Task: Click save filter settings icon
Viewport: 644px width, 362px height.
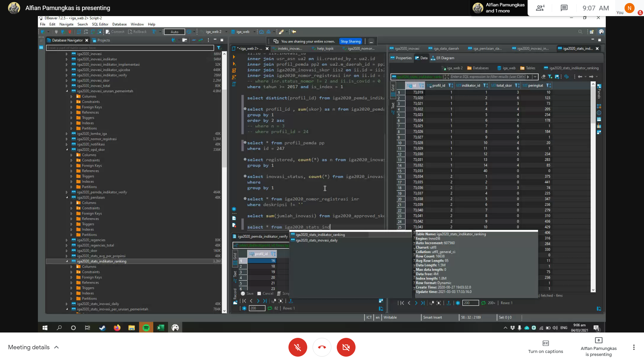Action: [557, 77]
